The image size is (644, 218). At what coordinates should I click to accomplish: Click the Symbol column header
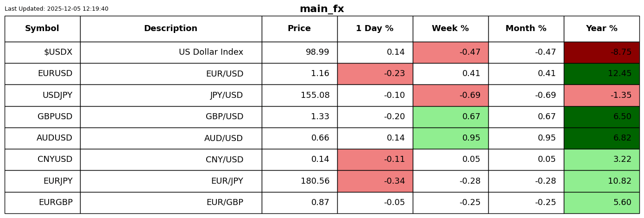pyautogui.click(x=42, y=29)
